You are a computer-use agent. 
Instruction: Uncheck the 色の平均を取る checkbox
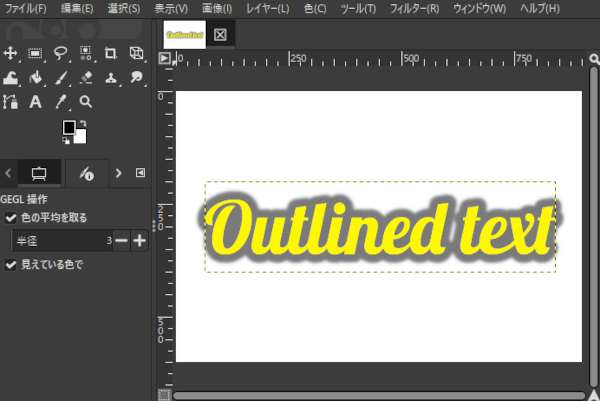pyautogui.click(x=11, y=217)
